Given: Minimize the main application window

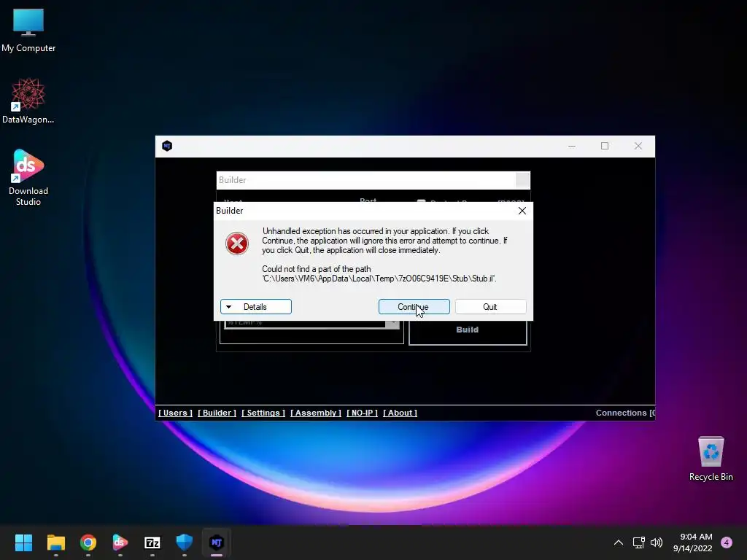Looking at the screenshot, I should [x=572, y=146].
